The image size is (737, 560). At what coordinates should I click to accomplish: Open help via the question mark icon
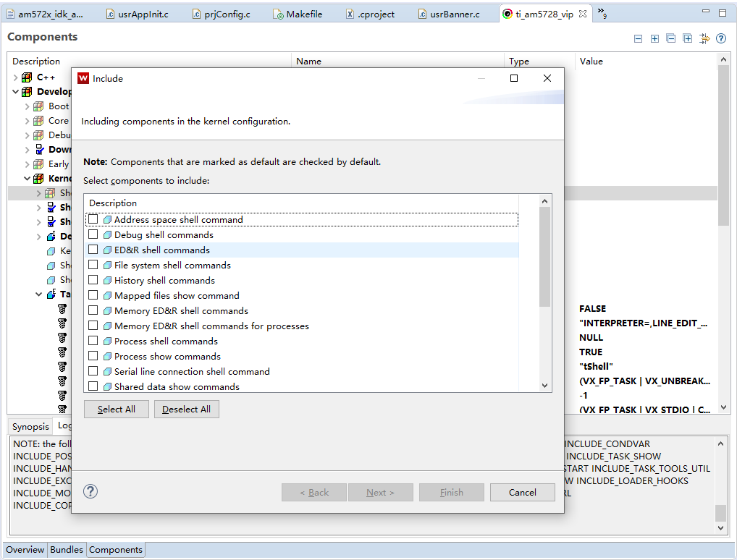(720, 38)
